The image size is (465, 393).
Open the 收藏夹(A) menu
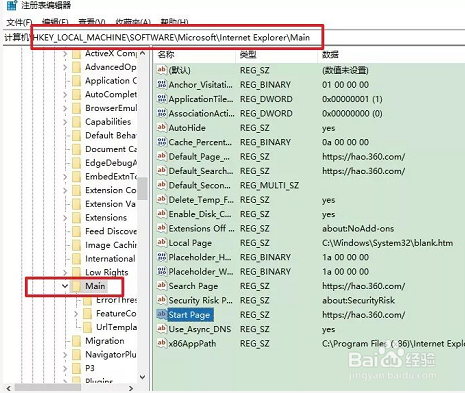click(133, 22)
